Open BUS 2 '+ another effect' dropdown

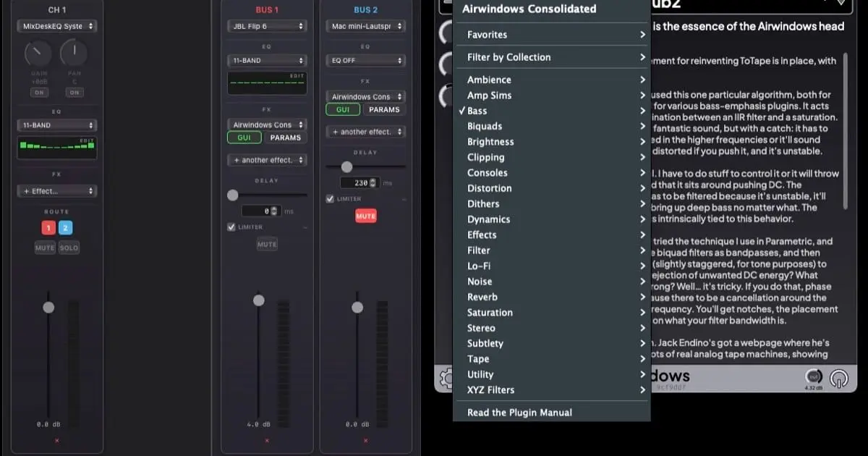[x=365, y=132]
